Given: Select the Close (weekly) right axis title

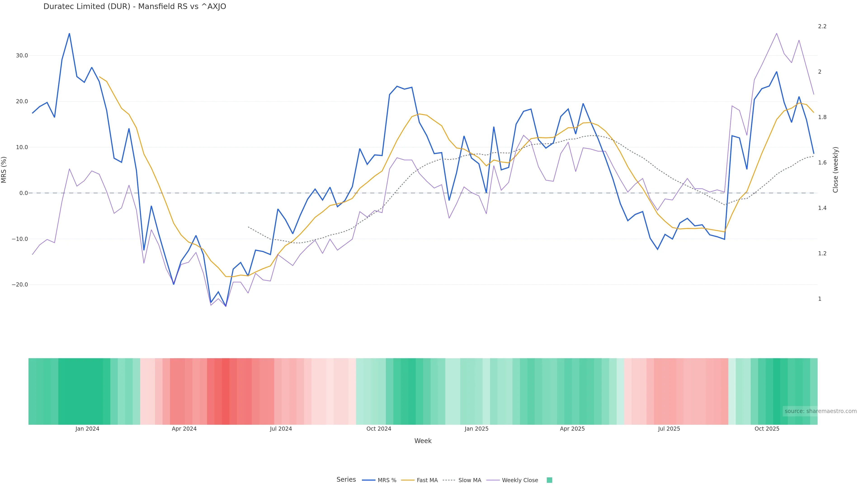Looking at the screenshot, I should tap(835, 170).
